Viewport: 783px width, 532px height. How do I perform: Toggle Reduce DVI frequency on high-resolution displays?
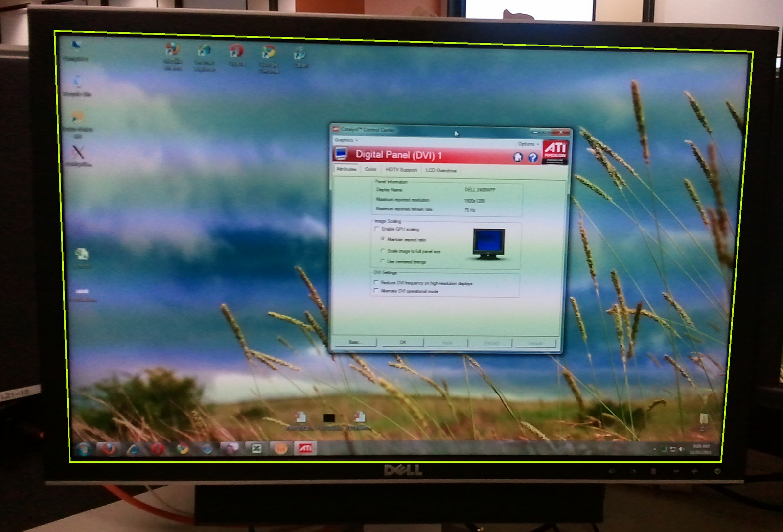[x=376, y=282]
